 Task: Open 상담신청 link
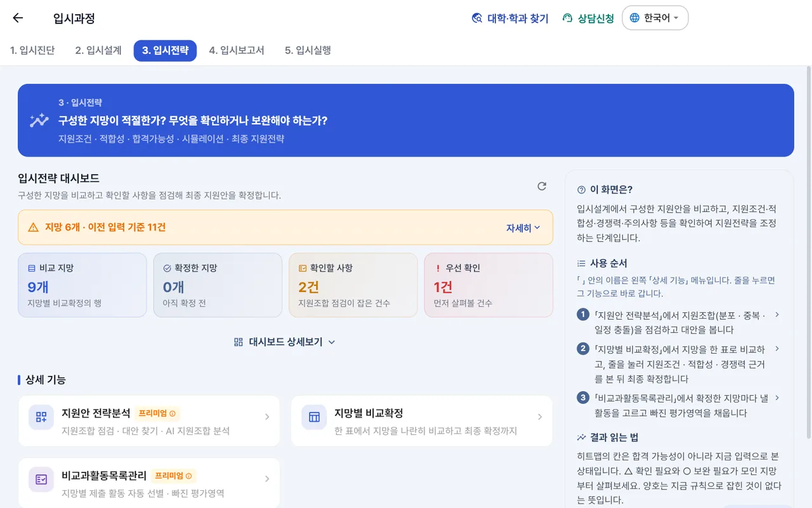coord(588,18)
